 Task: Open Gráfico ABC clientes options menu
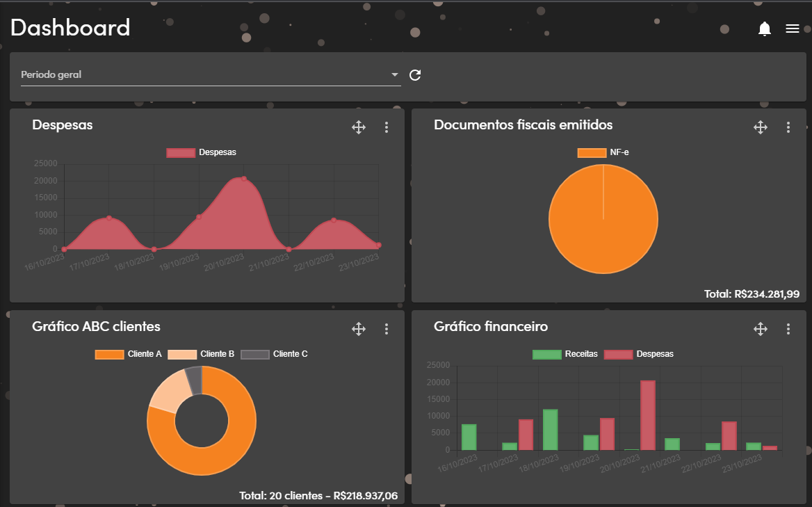(x=387, y=329)
